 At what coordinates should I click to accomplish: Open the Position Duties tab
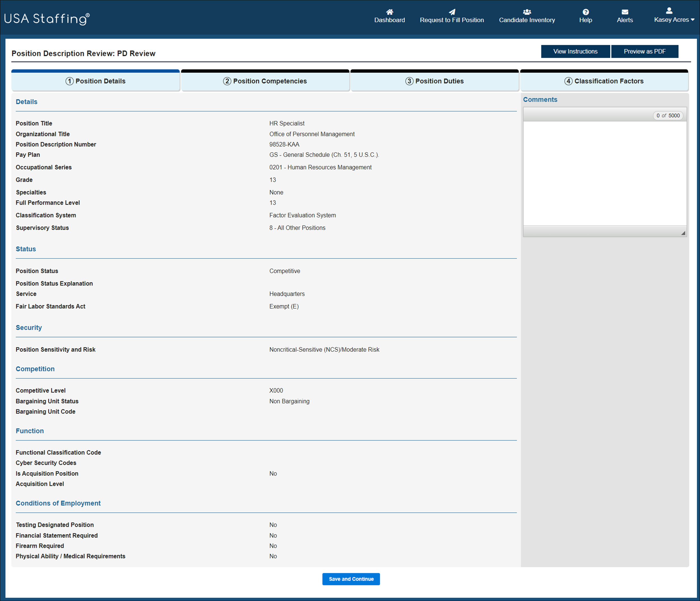(434, 81)
